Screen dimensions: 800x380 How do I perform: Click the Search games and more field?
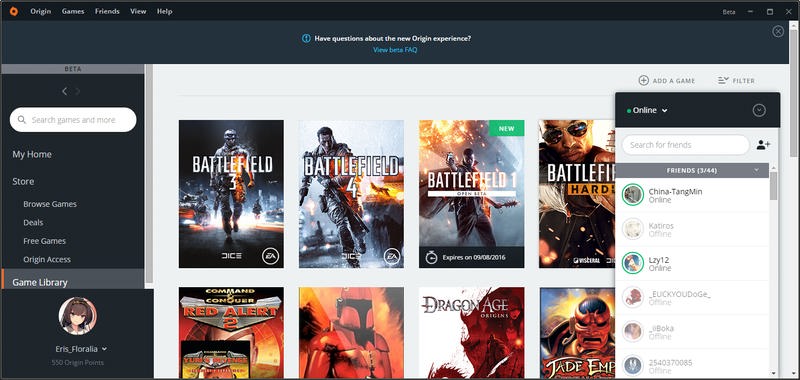tap(73, 120)
